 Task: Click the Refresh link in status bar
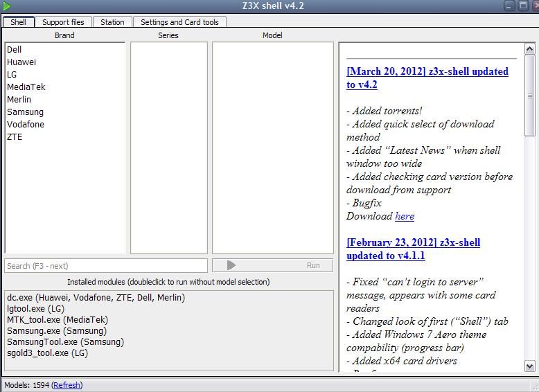[67, 385]
